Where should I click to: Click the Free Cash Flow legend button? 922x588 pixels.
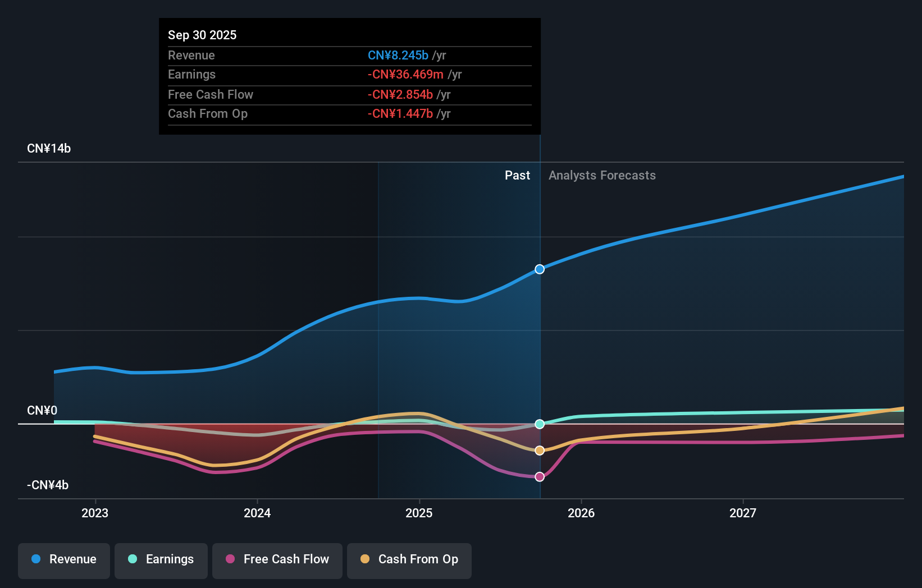277,559
